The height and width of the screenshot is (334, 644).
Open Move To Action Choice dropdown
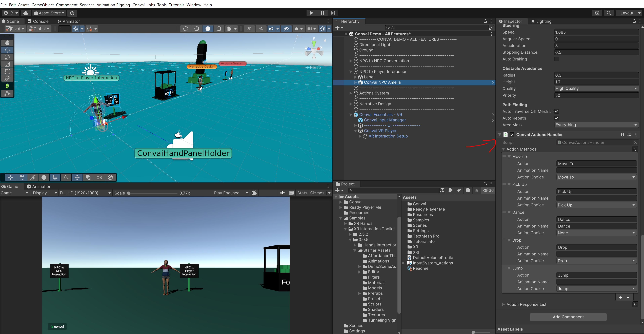[596, 177]
